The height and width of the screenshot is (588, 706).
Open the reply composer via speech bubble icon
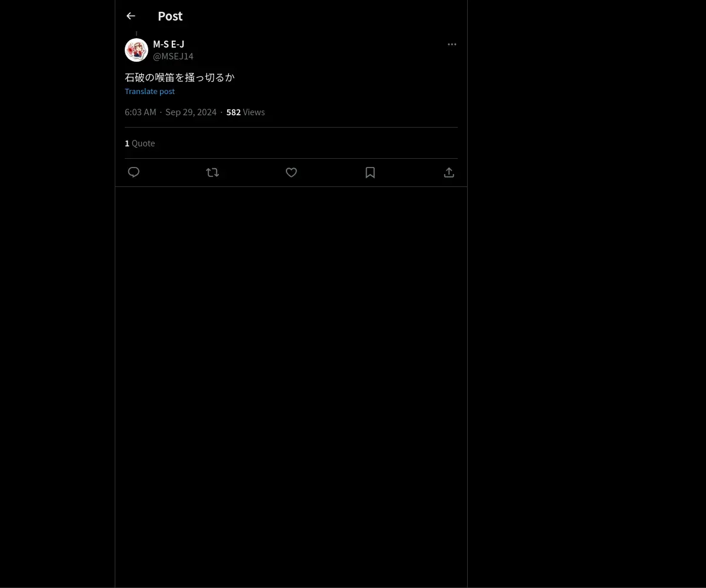pos(134,172)
